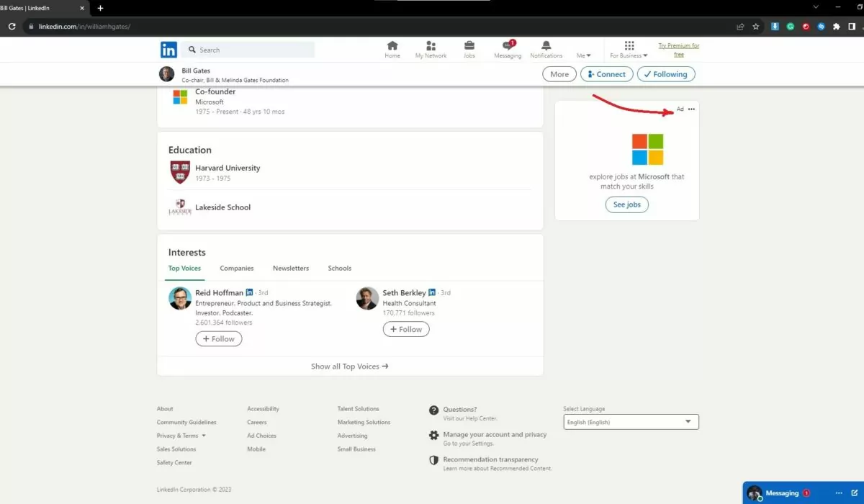Select the Top Voices tab
This screenshot has width=864, height=504.
(x=184, y=268)
